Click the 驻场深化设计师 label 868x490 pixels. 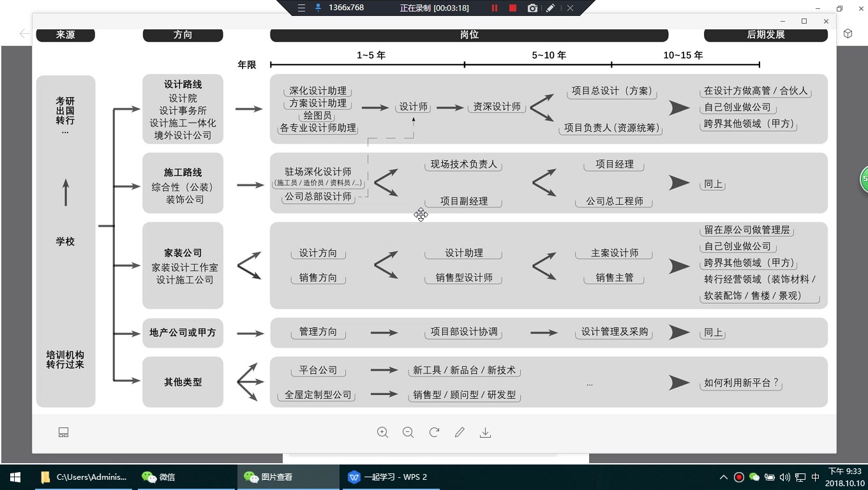coord(318,172)
